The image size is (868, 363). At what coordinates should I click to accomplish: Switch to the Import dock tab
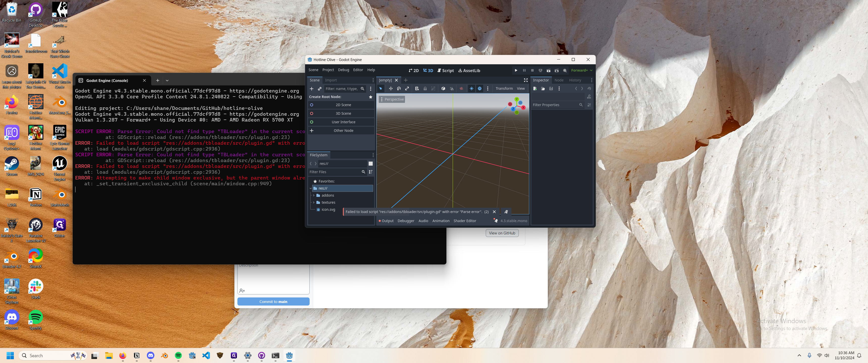331,80
